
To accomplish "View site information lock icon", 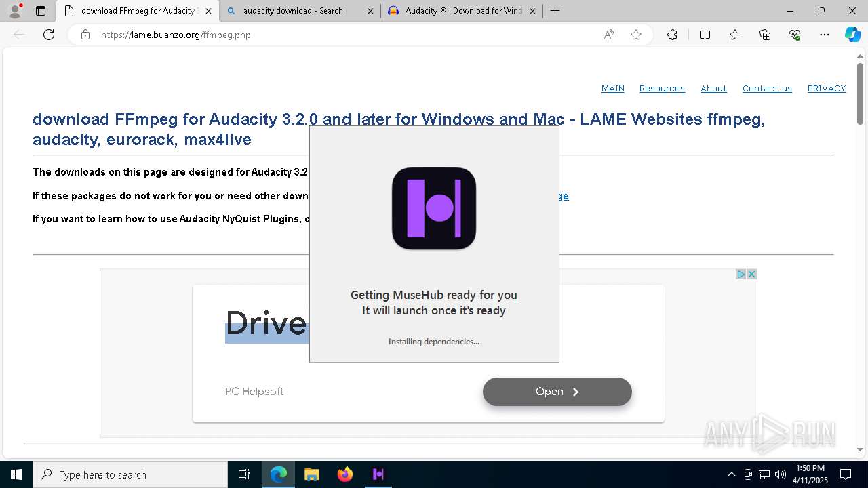I will 85,35.
